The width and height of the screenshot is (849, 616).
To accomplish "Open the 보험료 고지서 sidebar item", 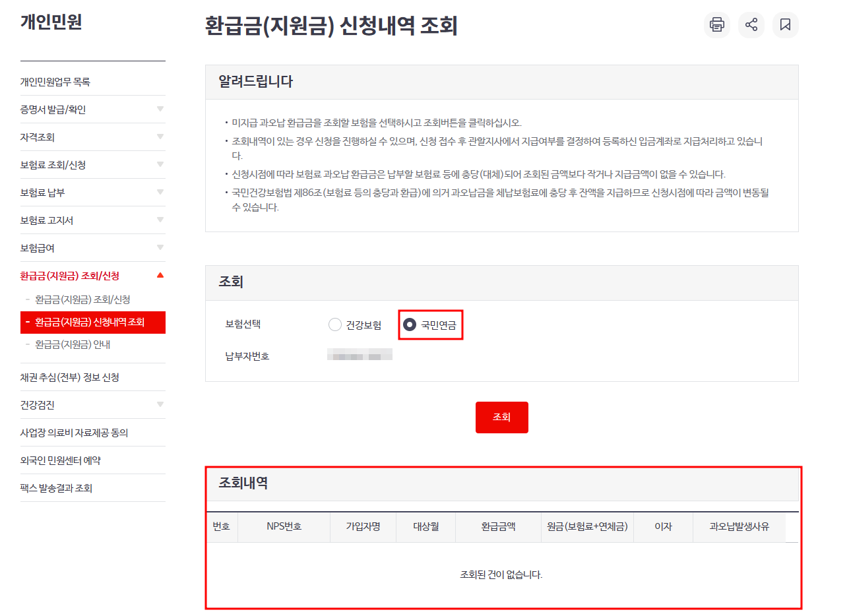I will click(x=47, y=220).
